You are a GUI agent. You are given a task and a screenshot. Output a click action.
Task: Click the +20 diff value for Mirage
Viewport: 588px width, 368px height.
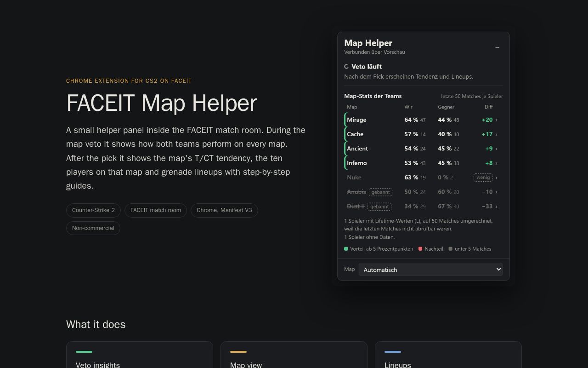[x=487, y=120]
